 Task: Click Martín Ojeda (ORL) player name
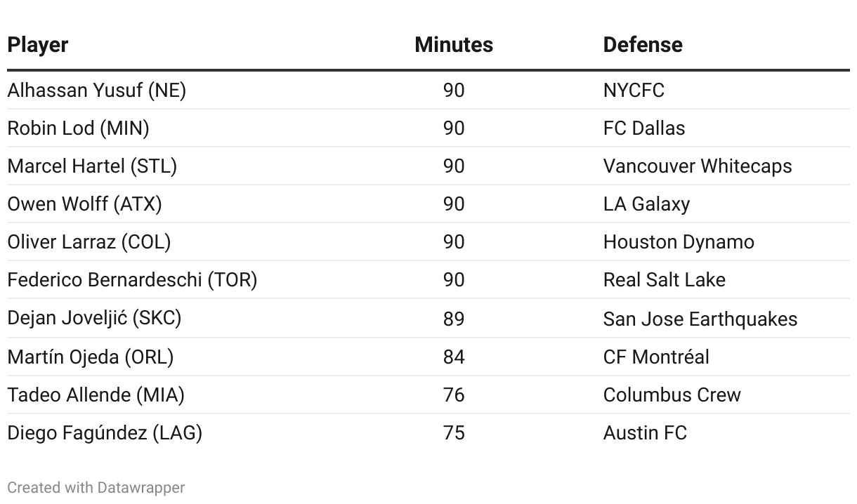tap(90, 357)
